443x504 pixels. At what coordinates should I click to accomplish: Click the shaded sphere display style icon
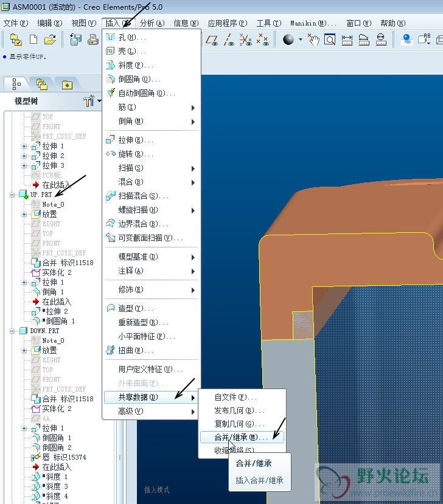pyautogui.click(x=288, y=40)
